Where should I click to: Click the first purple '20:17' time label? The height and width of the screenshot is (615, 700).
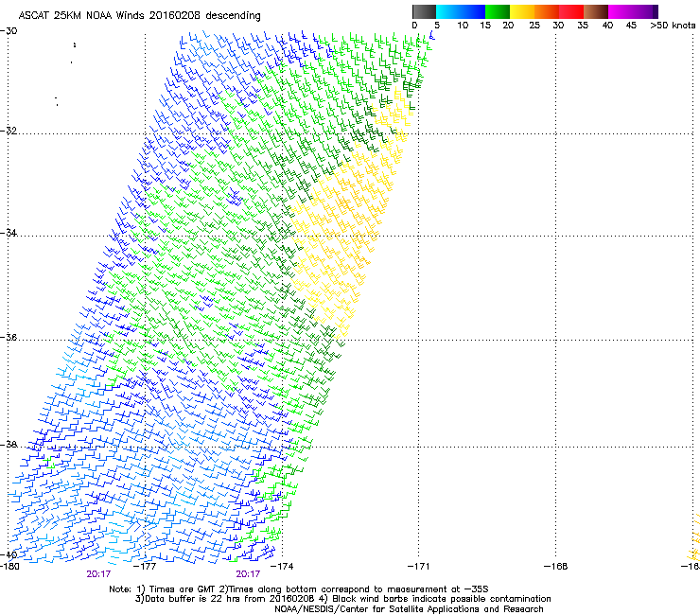98,574
